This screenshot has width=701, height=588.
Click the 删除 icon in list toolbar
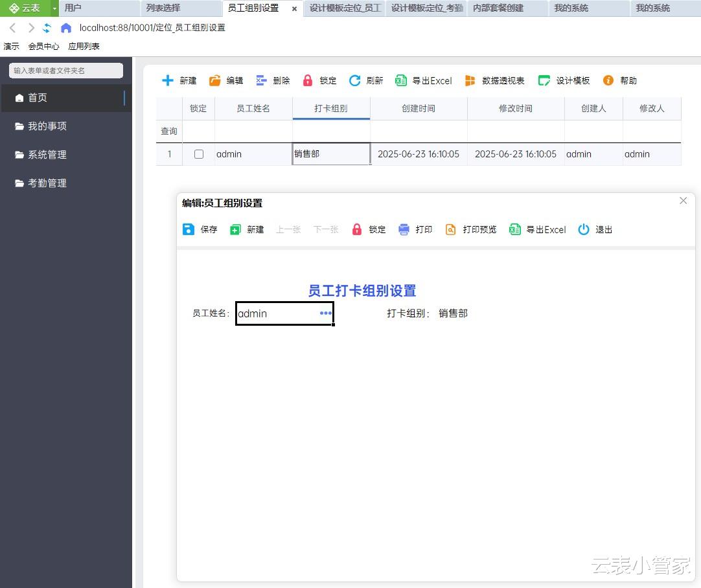262,80
